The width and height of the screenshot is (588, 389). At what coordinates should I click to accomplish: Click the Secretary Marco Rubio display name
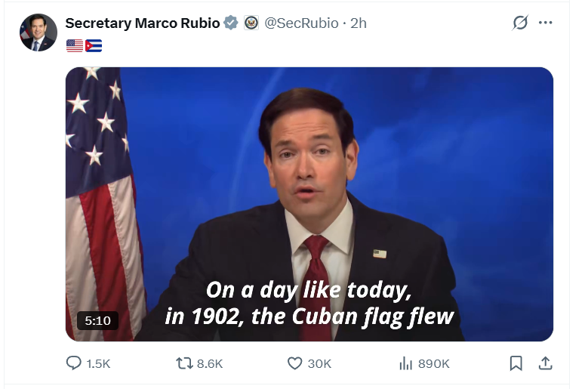[x=143, y=23]
